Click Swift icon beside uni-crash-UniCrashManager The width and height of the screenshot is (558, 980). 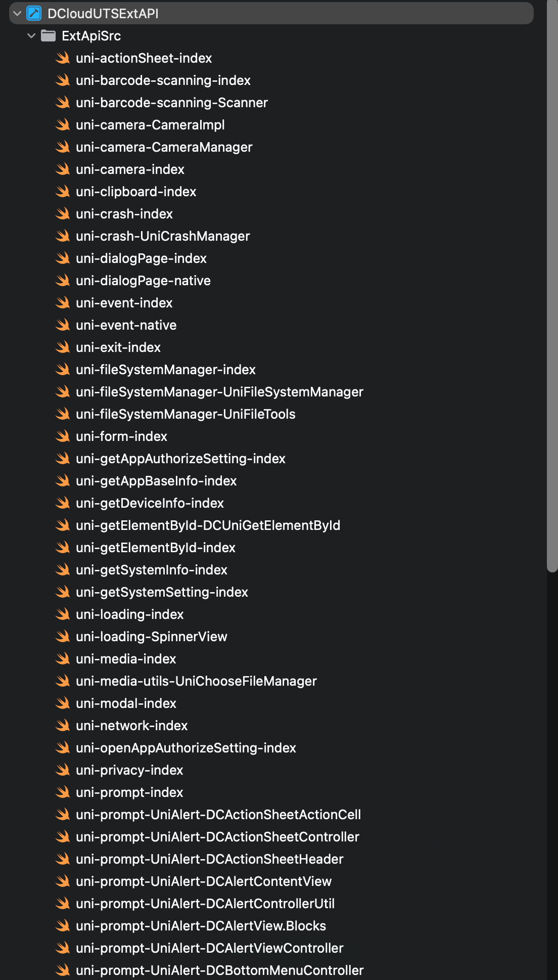point(63,236)
